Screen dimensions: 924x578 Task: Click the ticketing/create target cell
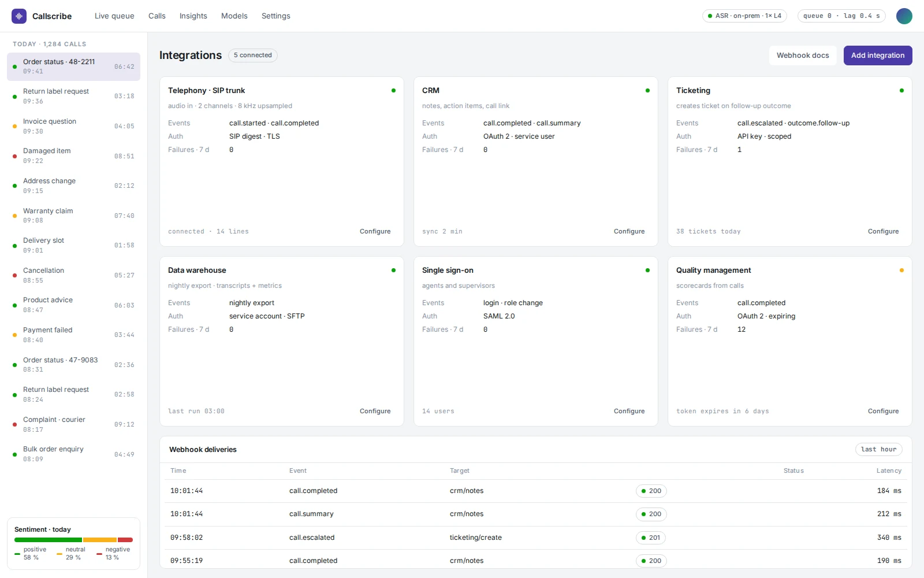tap(476, 538)
